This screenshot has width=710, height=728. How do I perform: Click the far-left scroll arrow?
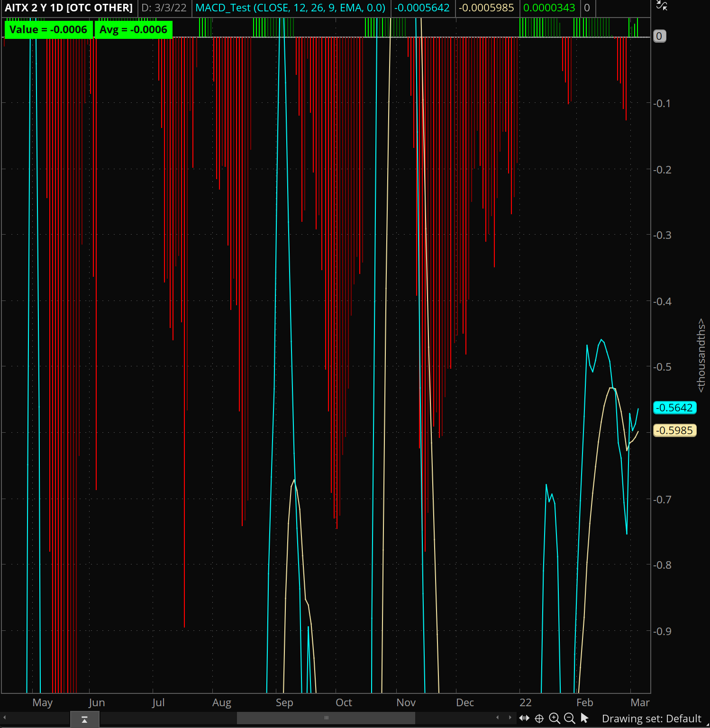coord(5,718)
